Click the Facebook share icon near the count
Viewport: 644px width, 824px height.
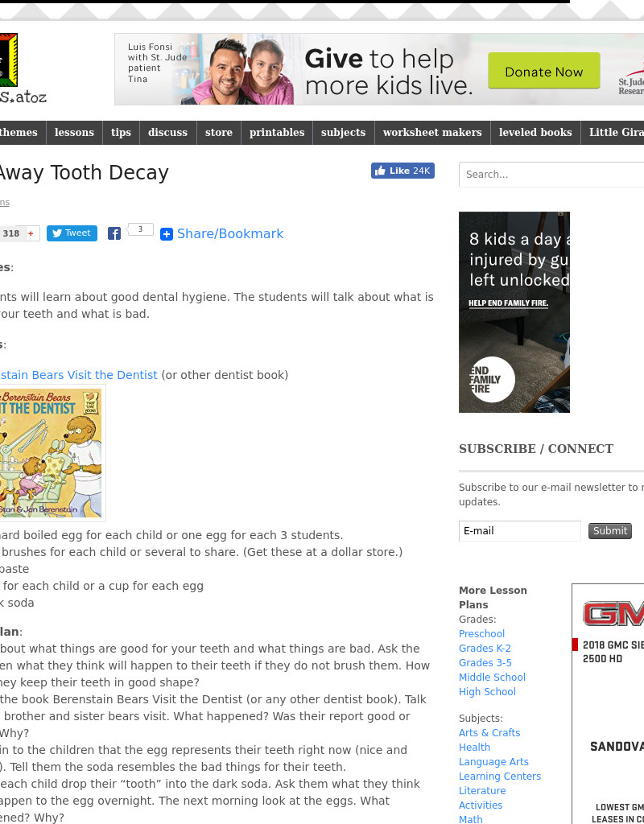114,233
